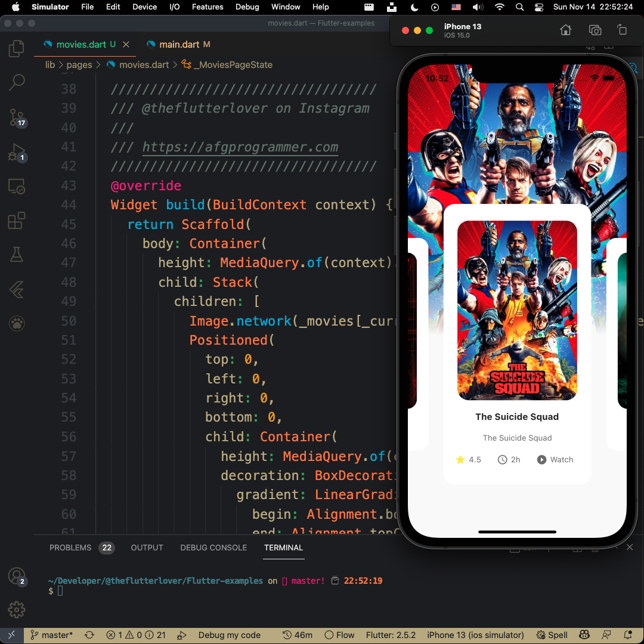Open the Explorer view in activity bar
The height and width of the screenshot is (644, 644).
point(17,48)
